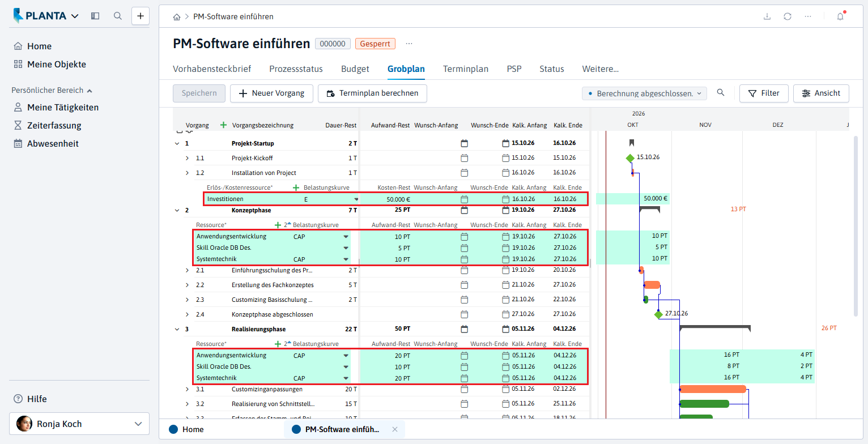The height and width of the screenshot is (444, 868).
Task: Click the download icon in the top bar
Action: tap(767, 16)
